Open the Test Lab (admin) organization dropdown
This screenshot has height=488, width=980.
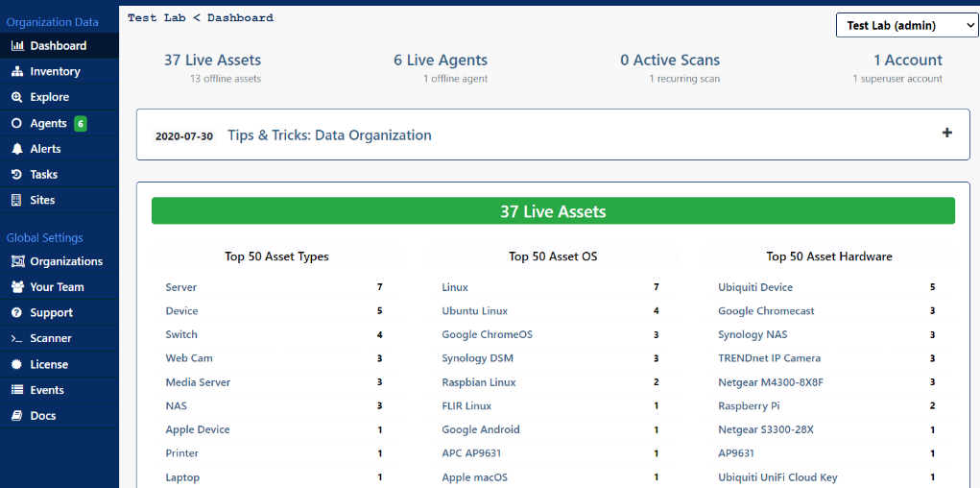[x=907, y=26]
